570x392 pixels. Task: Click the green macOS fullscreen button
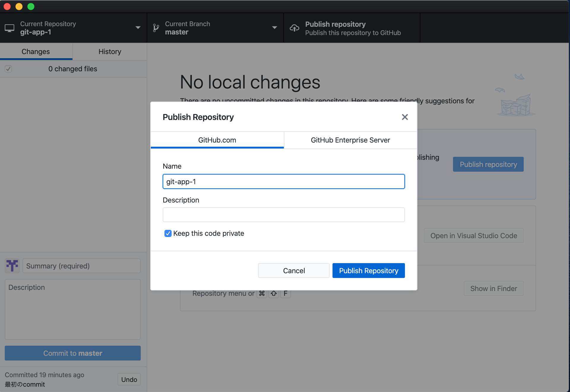pyautogui.click(x=31, y=7)
